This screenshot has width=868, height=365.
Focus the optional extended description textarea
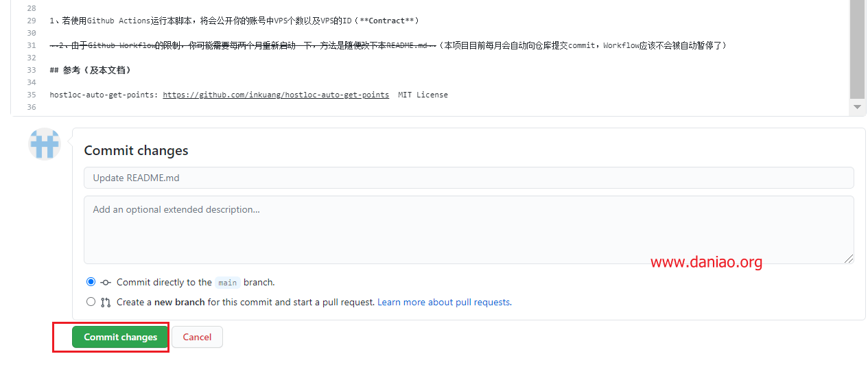[x=469, y=230]
